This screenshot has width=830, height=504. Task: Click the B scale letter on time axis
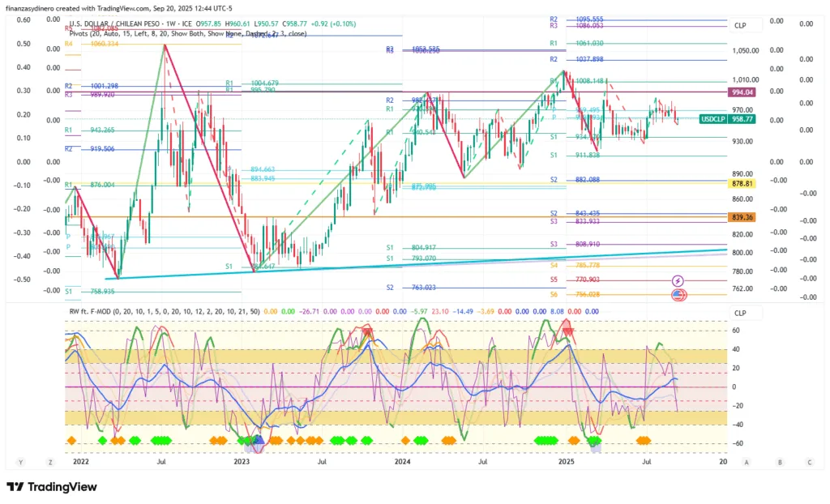coord(780,462)
